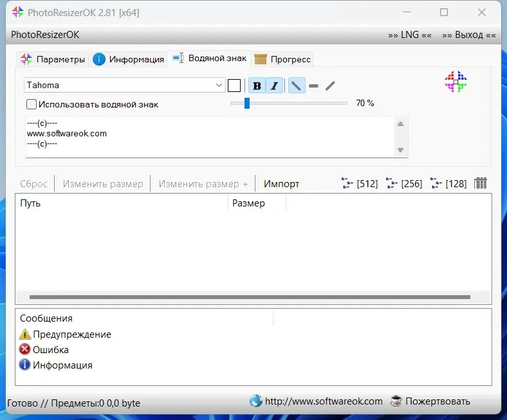The image size is (507, 420).
Task: Close the PhotoResizerOK window
Action: coord(482,12)
